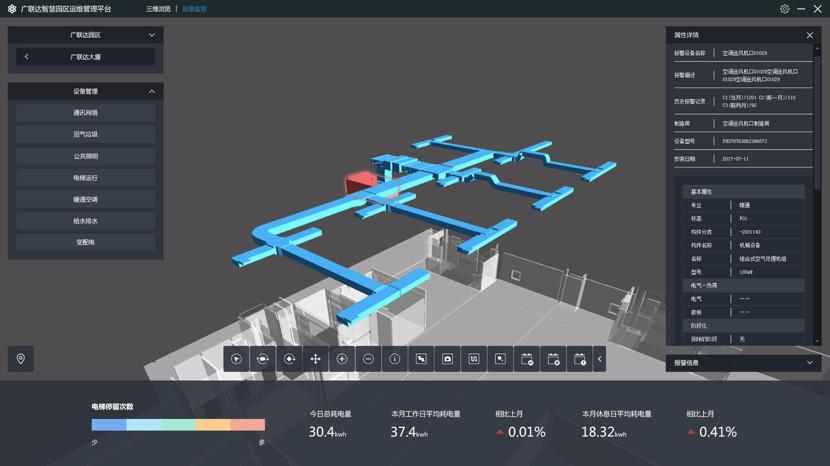
Task: Switch to the 三维浏览 tab
Action: click(158, 9)
